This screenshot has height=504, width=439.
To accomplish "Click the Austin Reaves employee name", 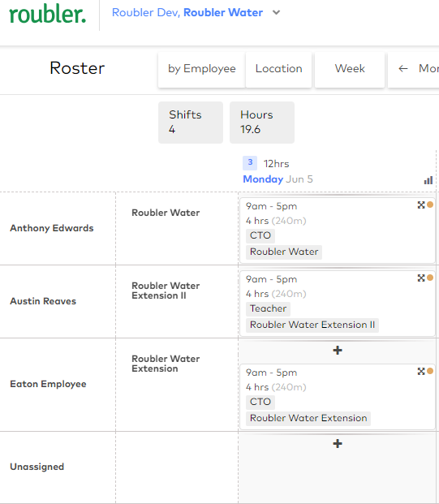I will [43, 301].
